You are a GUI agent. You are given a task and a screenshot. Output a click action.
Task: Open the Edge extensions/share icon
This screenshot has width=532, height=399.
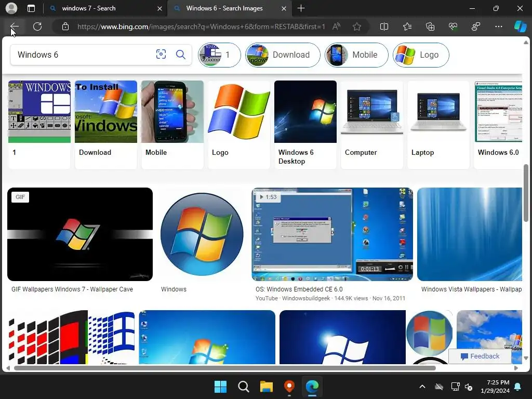(476, 26)
